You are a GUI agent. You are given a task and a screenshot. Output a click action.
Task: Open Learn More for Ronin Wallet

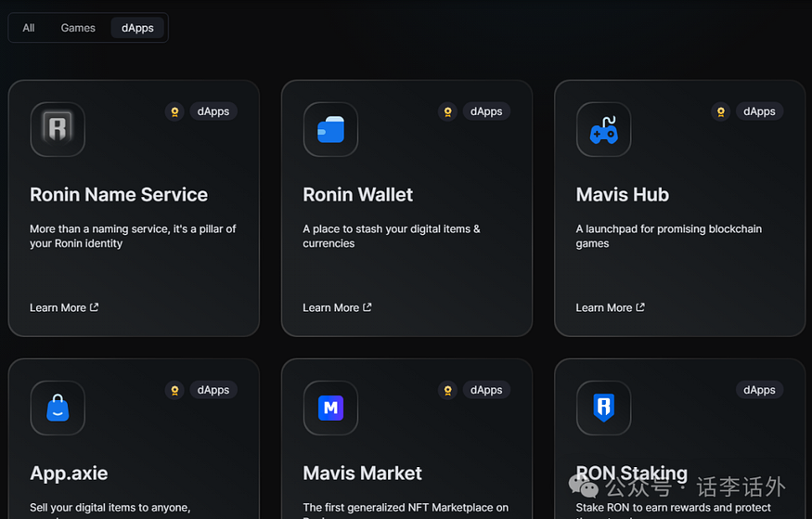coord(337,307)
